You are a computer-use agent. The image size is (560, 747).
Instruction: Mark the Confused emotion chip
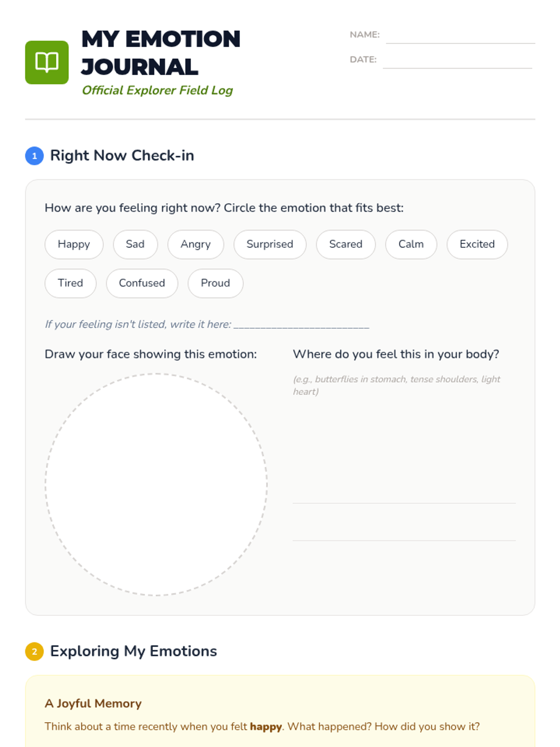(142, 283)
